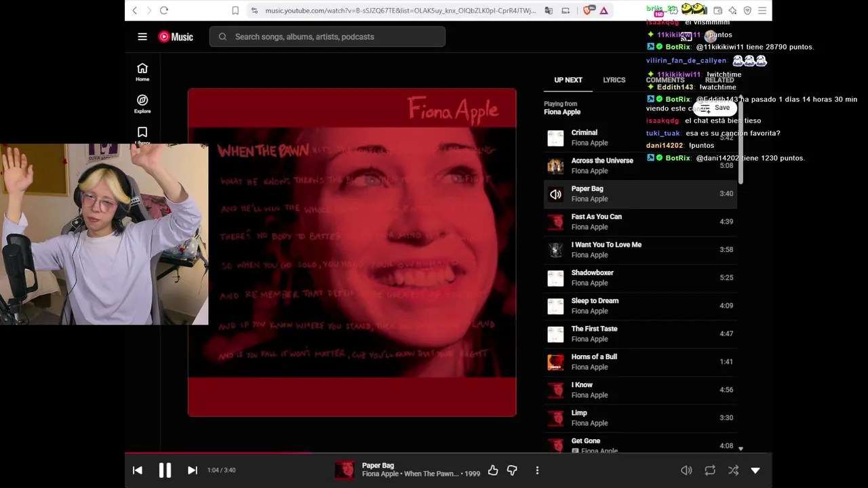This screenshot has width=868, height=488.
Task: Toggle repeat mode
Action: pyautogui.click(x=710, y=470)
